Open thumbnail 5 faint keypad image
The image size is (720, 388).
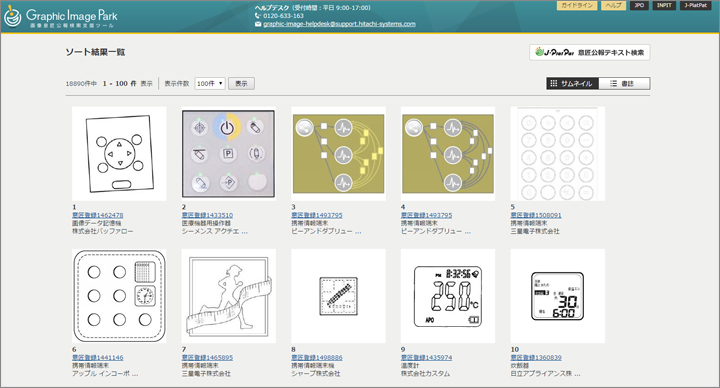[557, 153]
